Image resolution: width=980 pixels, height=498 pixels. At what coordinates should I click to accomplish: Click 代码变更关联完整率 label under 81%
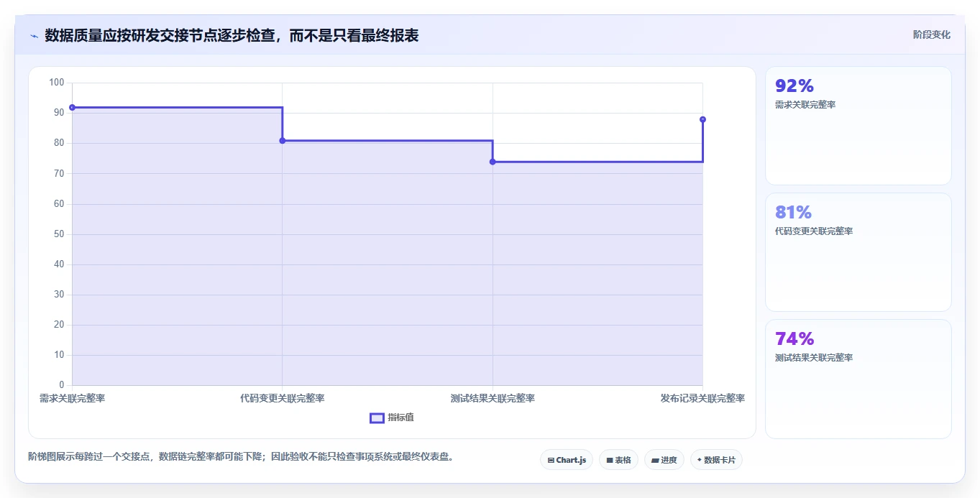[814, 231]
